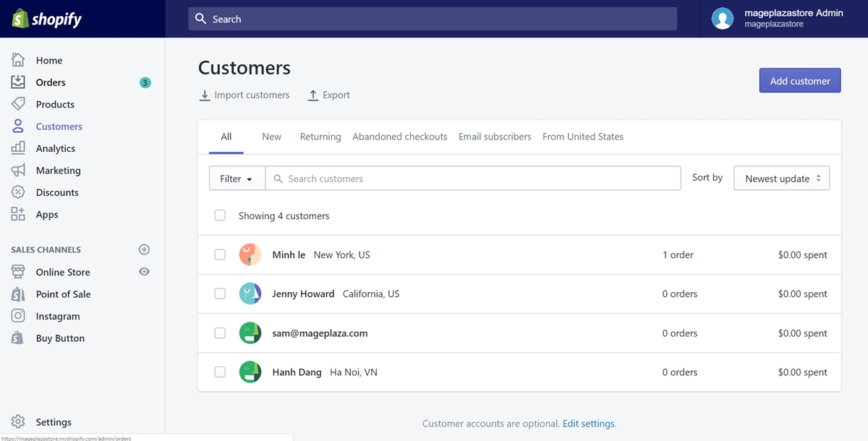
Task: Open the Filter dropdown
Action: (237, 179)
